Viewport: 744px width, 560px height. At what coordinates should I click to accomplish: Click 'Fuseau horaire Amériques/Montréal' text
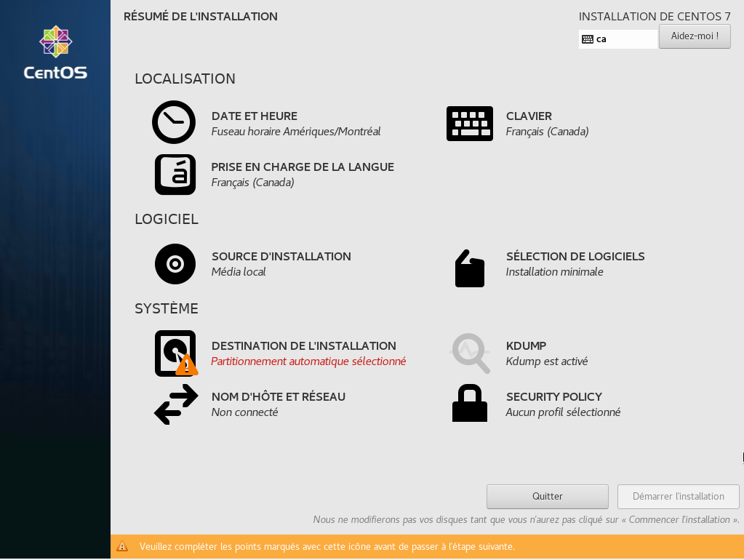tap(295, 132)
